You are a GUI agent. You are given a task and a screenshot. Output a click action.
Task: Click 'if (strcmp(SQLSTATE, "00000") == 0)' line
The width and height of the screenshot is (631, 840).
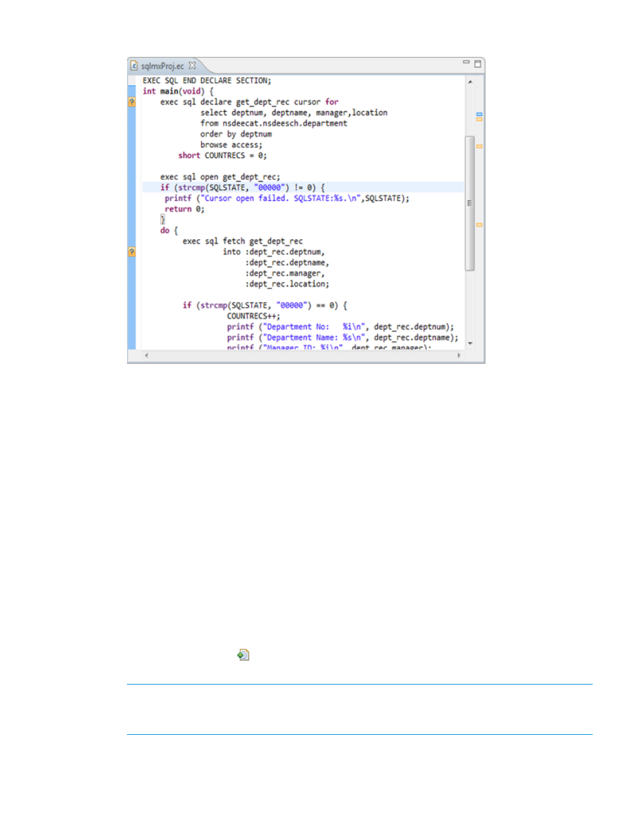coord(265,306)
